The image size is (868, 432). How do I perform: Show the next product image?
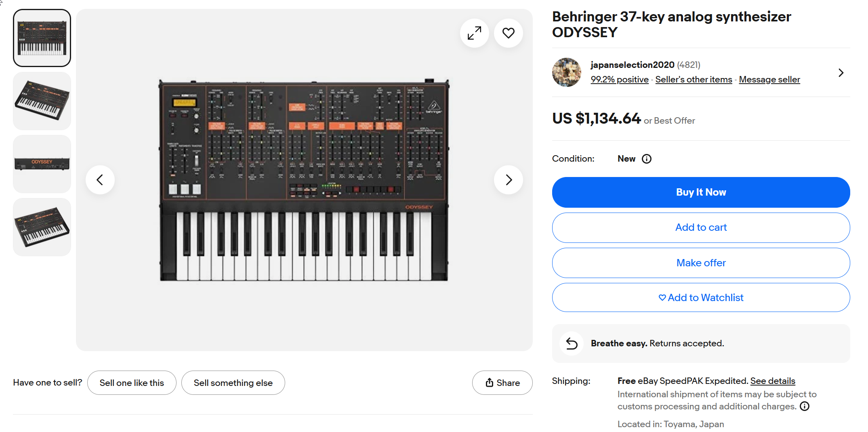[x=508, y=180]
